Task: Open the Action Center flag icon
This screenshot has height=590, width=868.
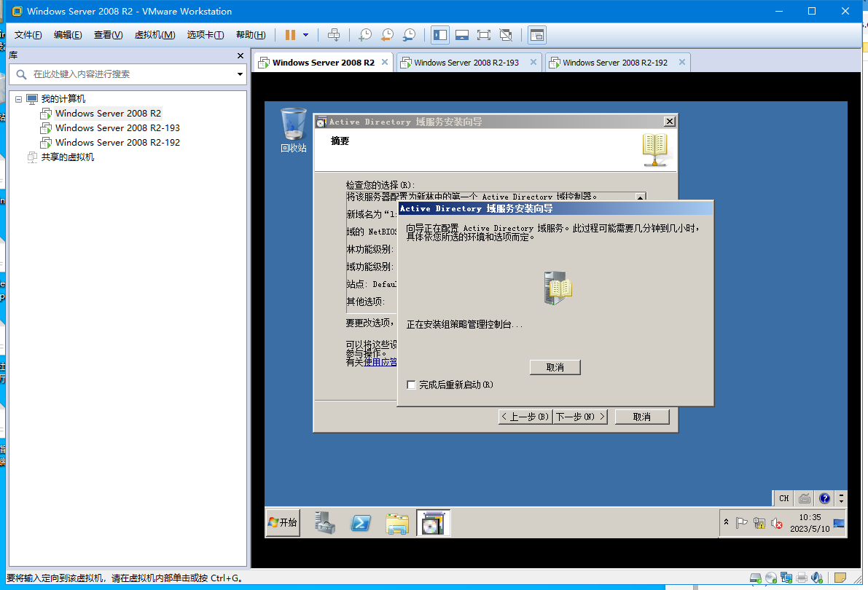Action: [x=742, y=522]
